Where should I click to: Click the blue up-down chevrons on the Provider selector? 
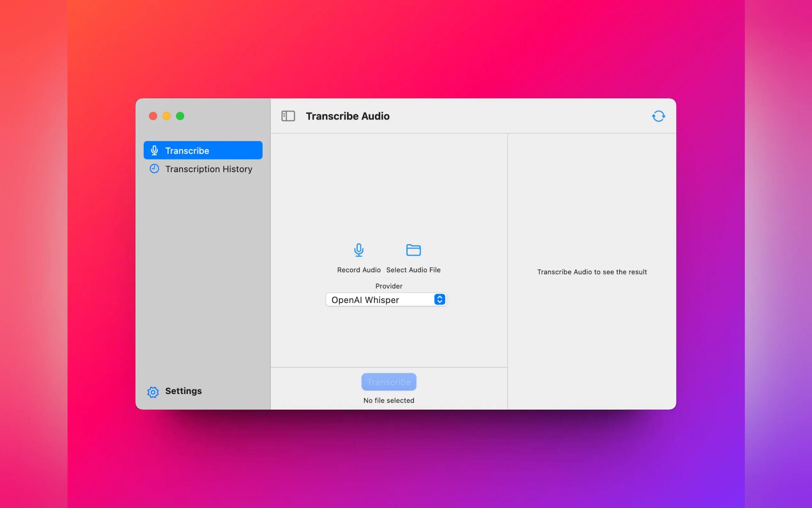439,299
